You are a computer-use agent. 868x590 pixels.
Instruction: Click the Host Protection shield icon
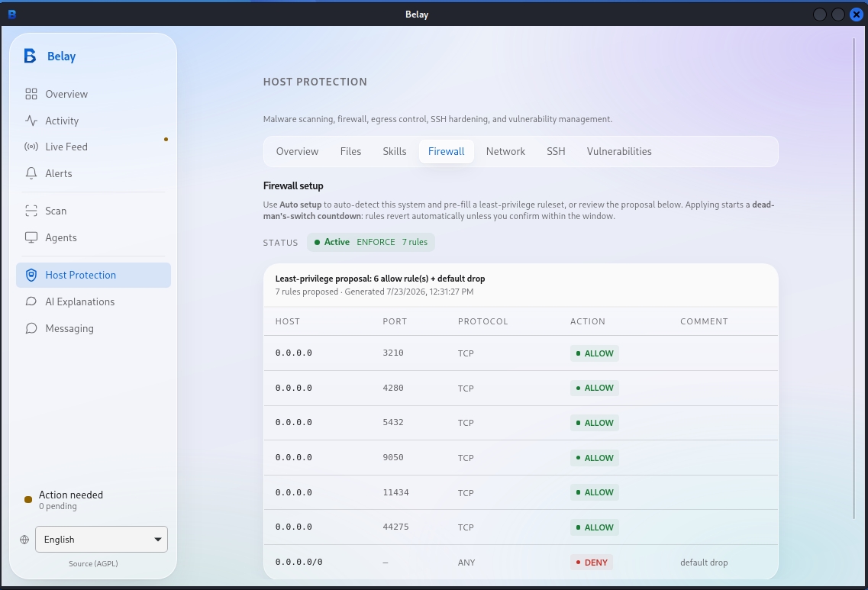31,275
